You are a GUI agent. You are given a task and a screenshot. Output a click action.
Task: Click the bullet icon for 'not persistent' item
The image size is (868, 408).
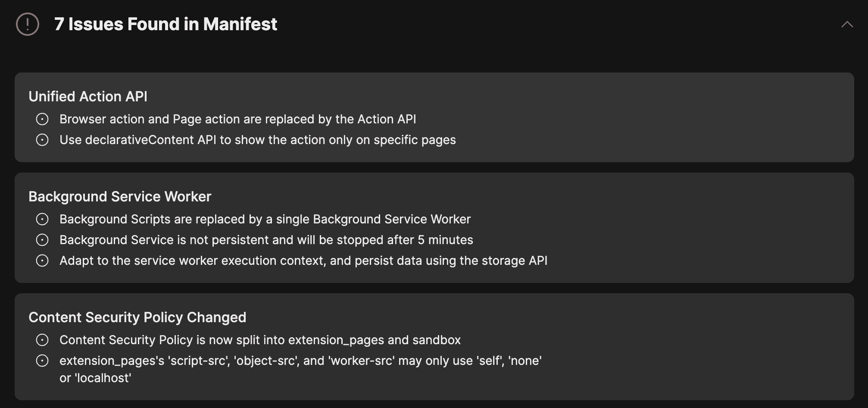[42, 240]
